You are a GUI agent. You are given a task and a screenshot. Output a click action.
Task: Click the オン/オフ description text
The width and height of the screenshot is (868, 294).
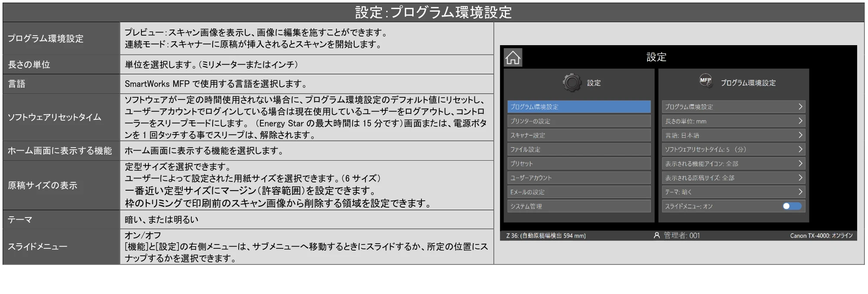pyautogui.click(x=143, y=235)
